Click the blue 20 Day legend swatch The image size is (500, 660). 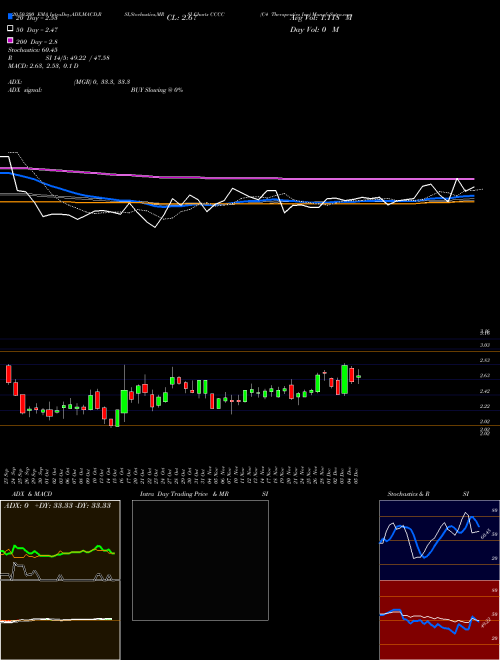pos(11,16)
